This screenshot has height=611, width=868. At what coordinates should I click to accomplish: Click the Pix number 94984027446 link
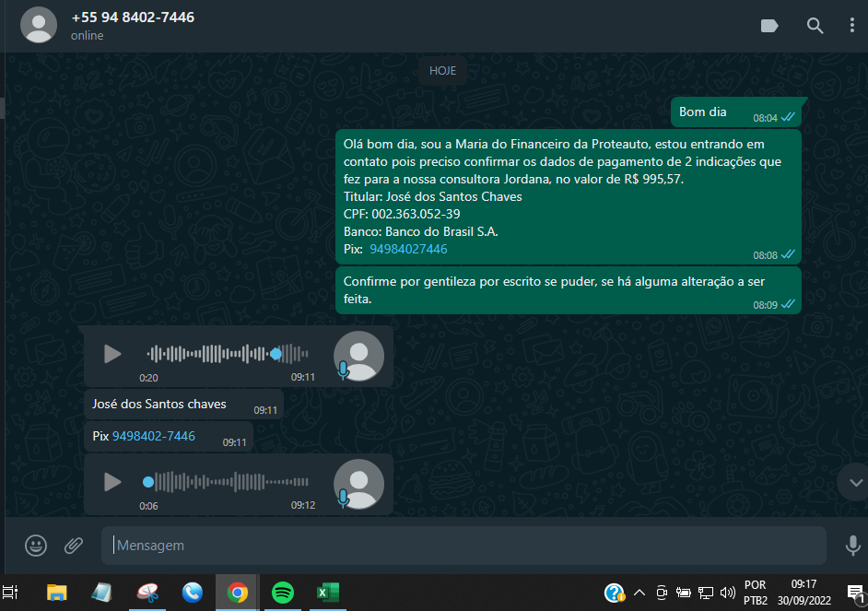pos(408,250)
